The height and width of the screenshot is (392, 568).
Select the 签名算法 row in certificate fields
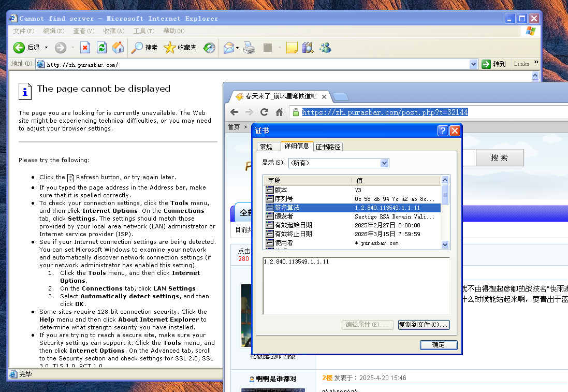[x=353, y=208]
